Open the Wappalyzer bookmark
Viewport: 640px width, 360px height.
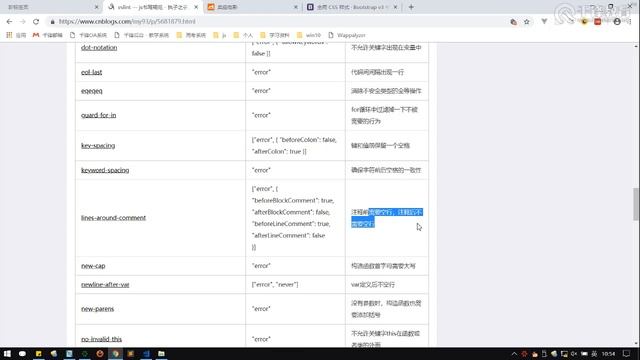[x=347, y=35]
